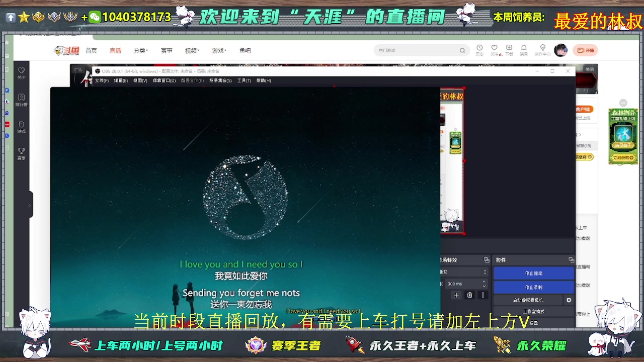Click the OBS logo in title bar
The width and height of the screenshot is (644, 362).
pyautogui.click(x=98, y=71)
